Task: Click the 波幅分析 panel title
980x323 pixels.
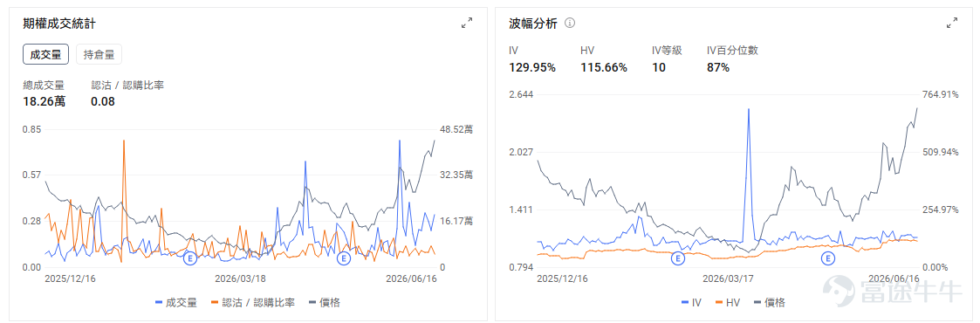Action: 532,24
